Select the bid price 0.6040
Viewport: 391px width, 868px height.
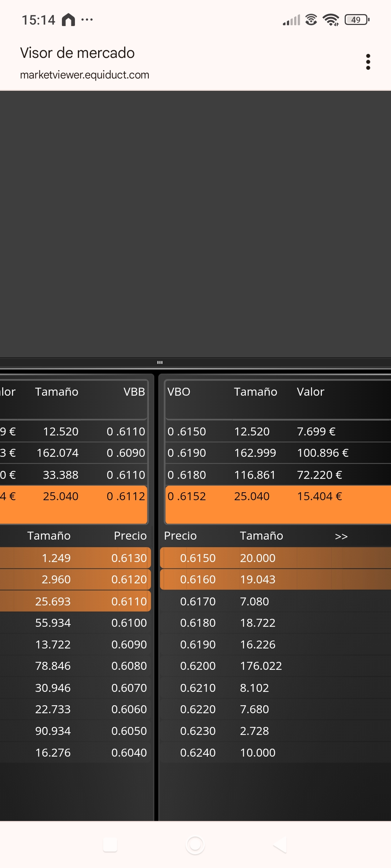tap(129, 753)
